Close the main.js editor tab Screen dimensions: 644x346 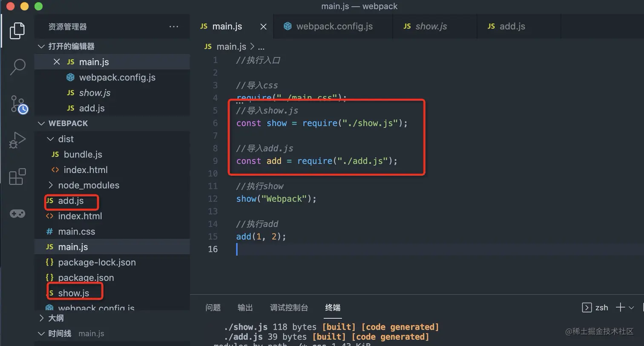click(263, 27)
